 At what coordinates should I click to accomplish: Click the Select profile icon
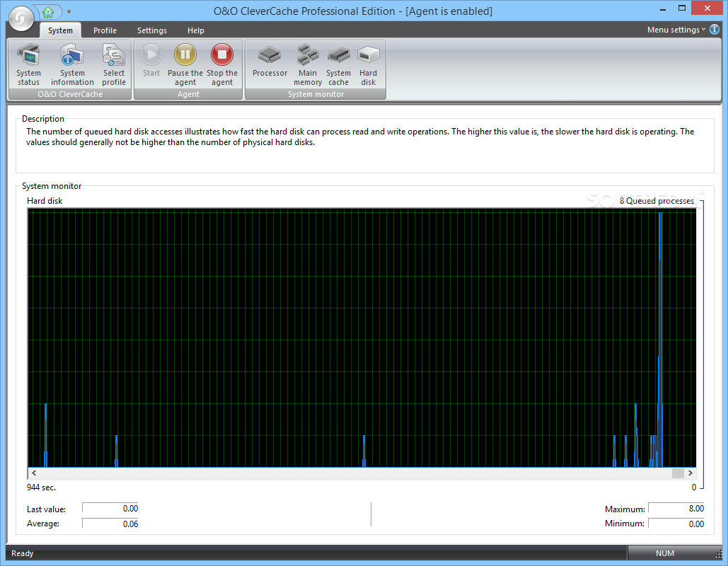coord(114,64)
